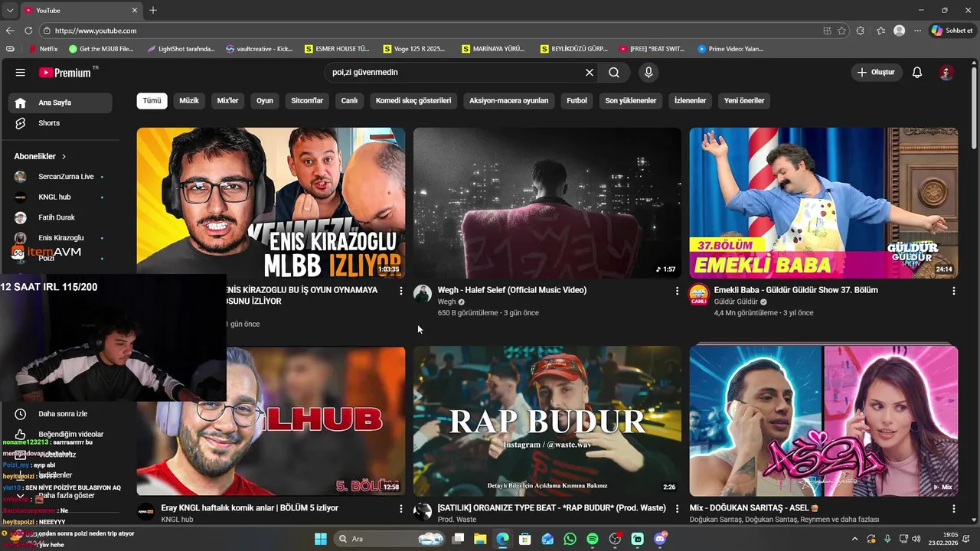Play the Emekli Baba thumbnail

tap(824, 203)
